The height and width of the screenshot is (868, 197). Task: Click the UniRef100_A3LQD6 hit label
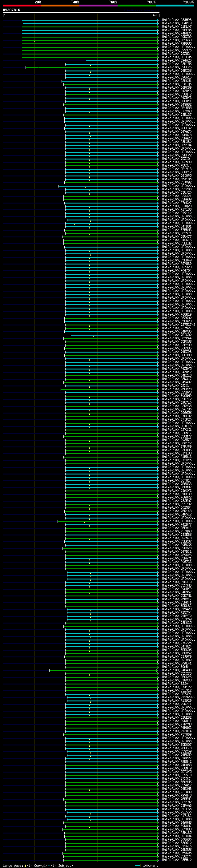pyautogui.click(x=177, y=450)
